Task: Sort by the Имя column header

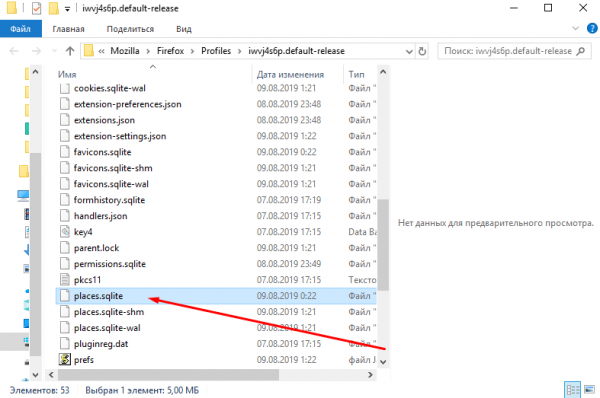Action: point(67,74)
